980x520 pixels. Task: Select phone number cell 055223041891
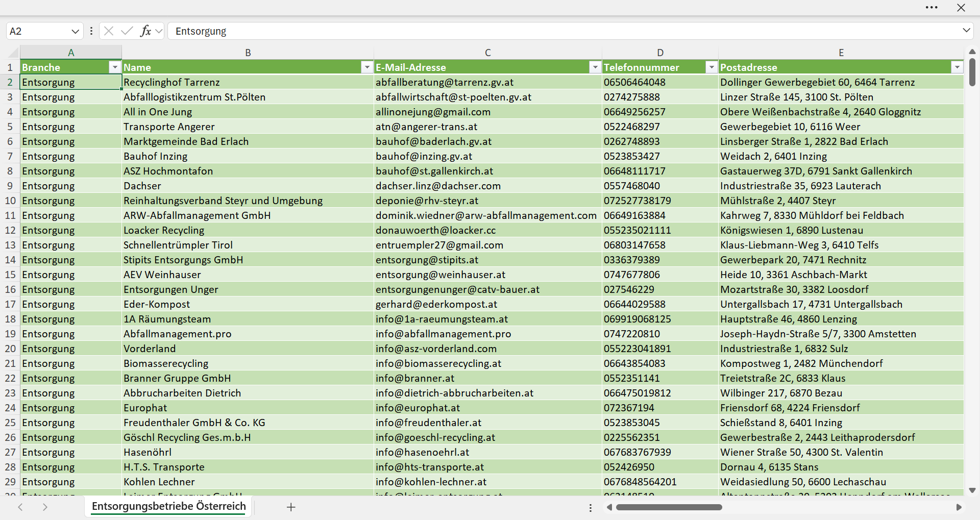click(660, 349)
